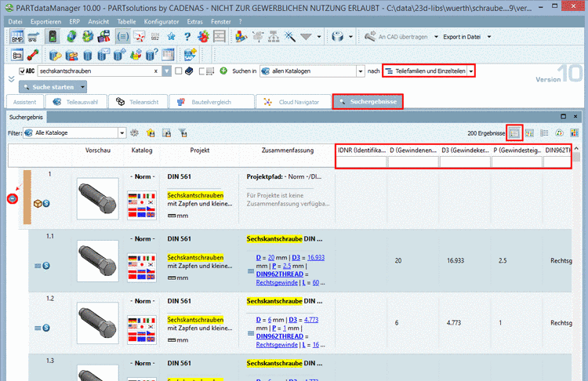Click the database with users icon

pyautogui.click(x=71, y=55)
